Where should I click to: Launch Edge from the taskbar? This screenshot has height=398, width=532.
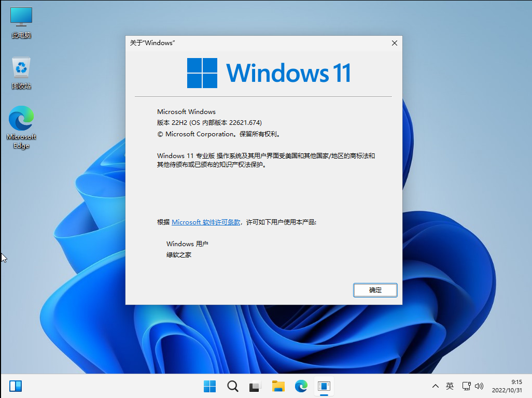[301, 386]
